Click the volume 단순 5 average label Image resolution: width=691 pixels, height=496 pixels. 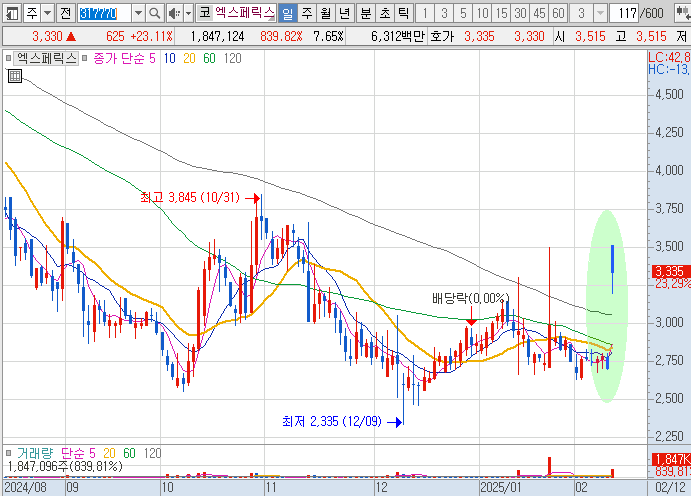pyautogui.click(x=78, y=453)
